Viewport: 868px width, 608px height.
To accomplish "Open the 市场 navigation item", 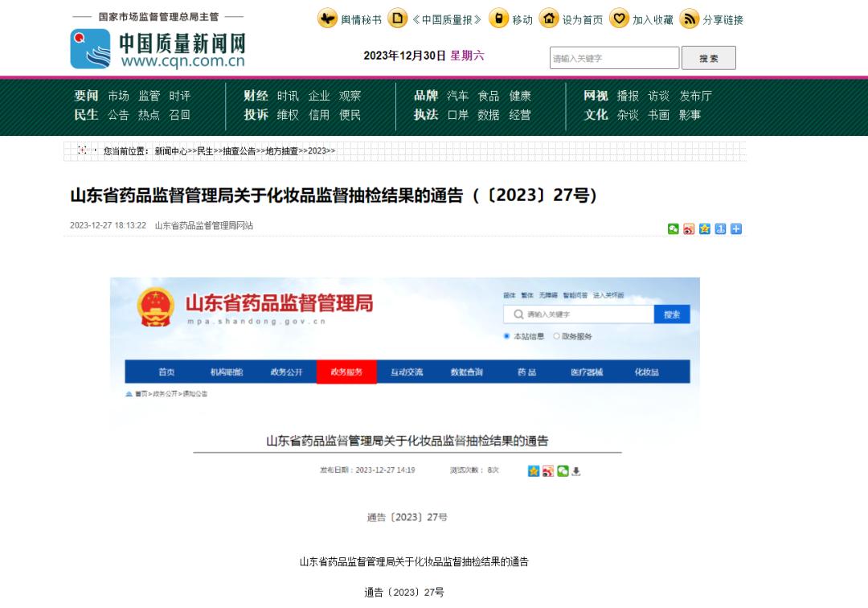I will pos(118,96).
